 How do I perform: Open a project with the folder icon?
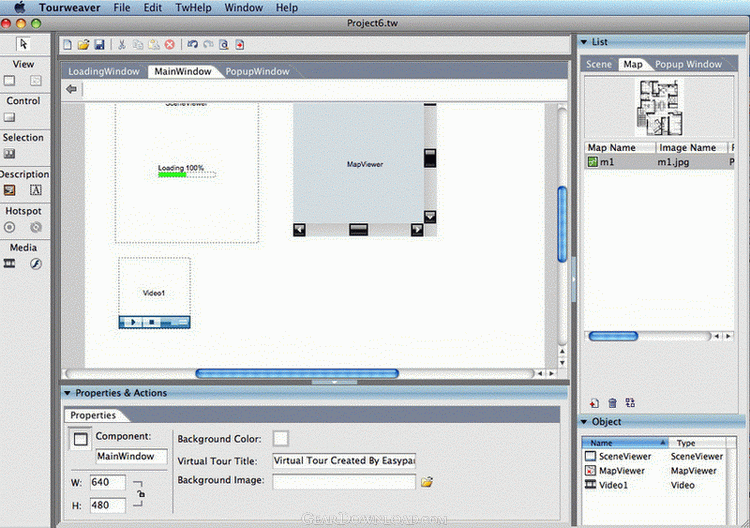(x=83, y=44)
